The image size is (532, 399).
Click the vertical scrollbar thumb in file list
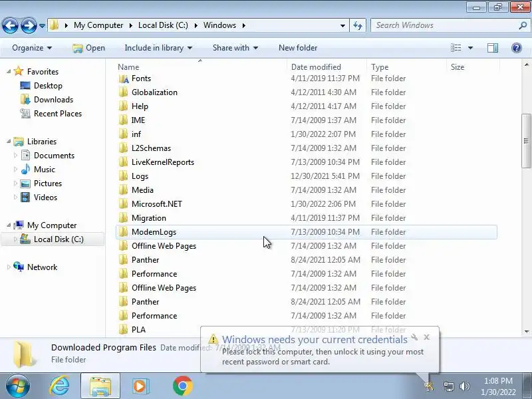tap(526, 141)
